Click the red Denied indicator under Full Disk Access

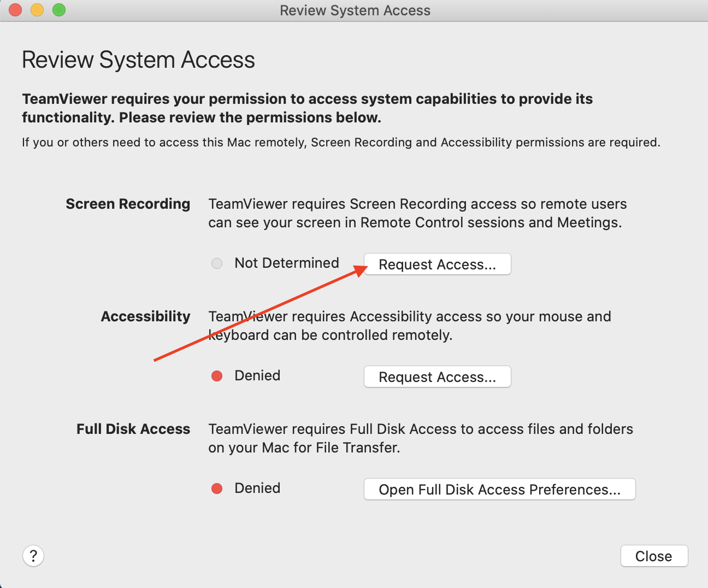point(217,489)
